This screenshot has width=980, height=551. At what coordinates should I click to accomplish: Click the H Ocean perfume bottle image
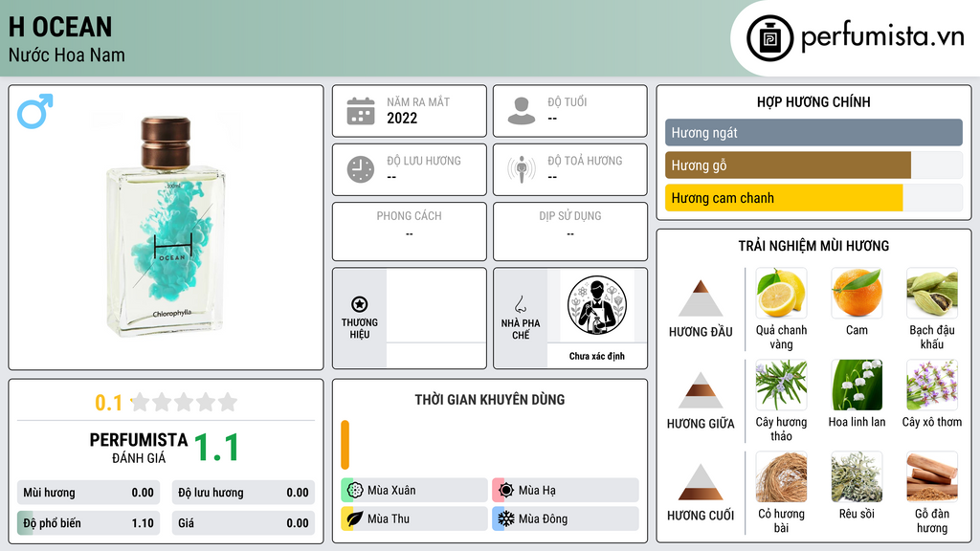click(x=167, y=226)
